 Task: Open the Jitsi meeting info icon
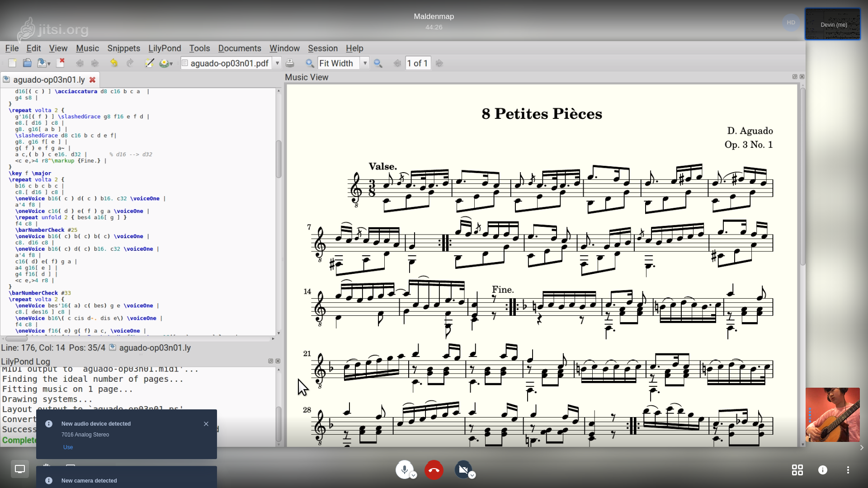823,470
